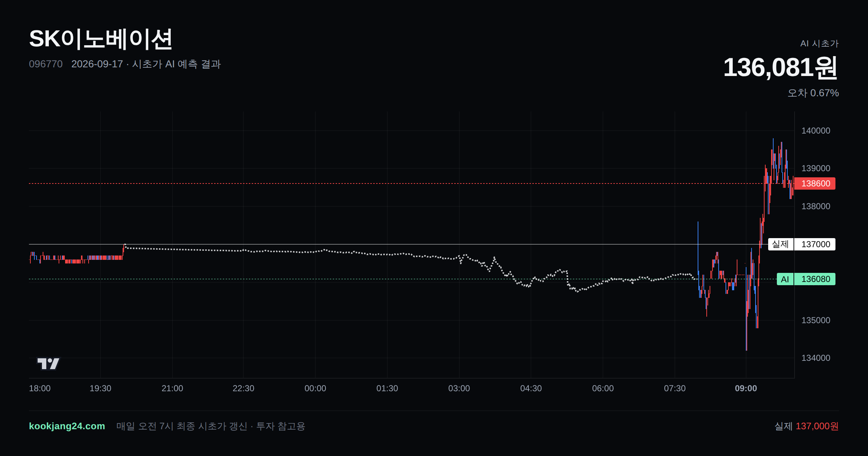
Task: Click the '실제 137,000원' footer value
Action: [807, 426]
